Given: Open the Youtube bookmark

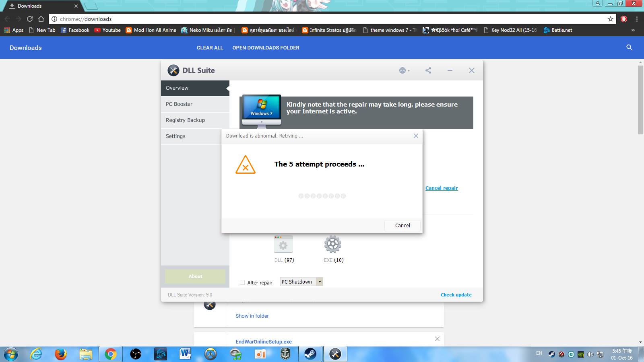Looking at the screenshot, I should tap(107, 30).
